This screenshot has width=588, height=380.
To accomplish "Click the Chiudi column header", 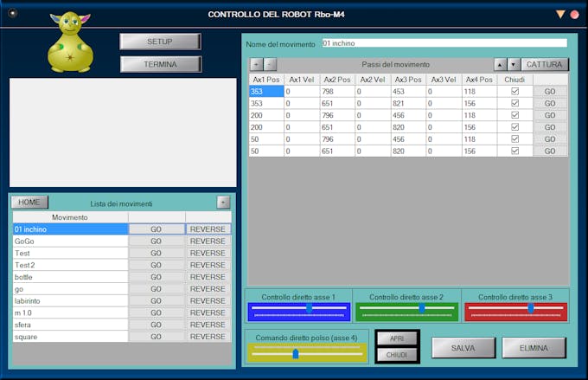I will point(514,80).
